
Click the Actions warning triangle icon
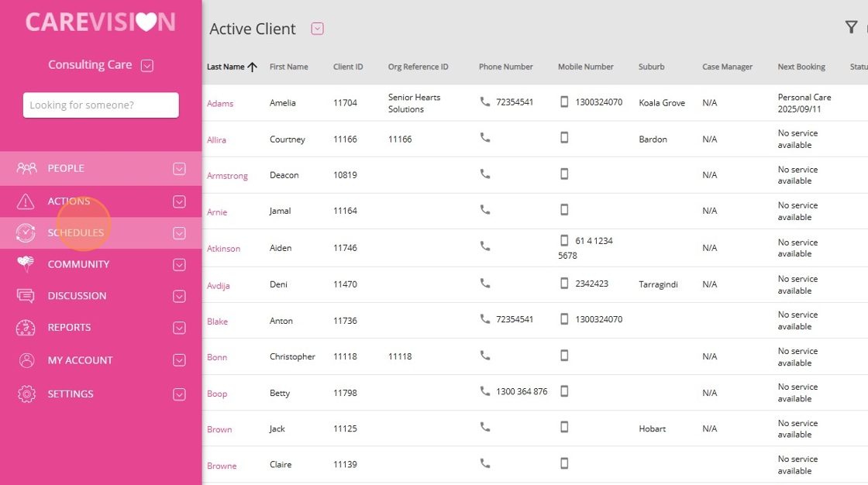click(26, 201)
